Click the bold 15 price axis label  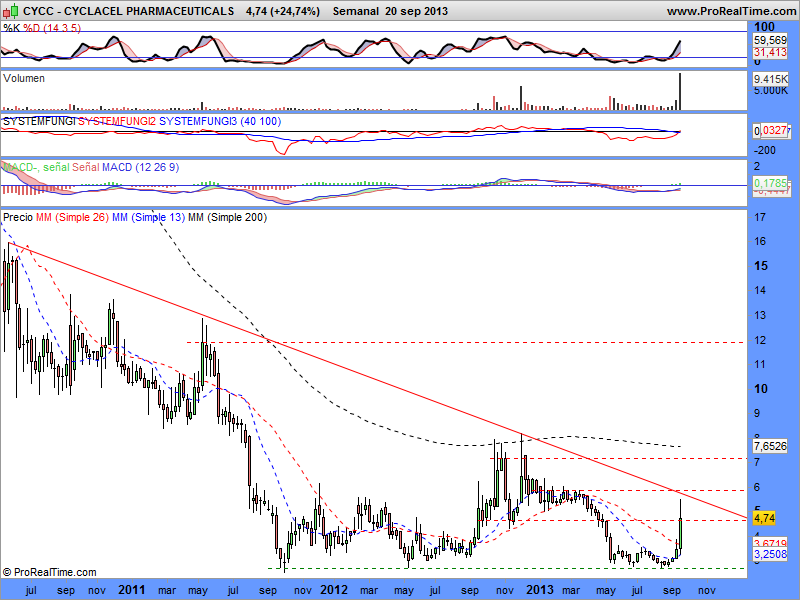click(x=760, y=266)
